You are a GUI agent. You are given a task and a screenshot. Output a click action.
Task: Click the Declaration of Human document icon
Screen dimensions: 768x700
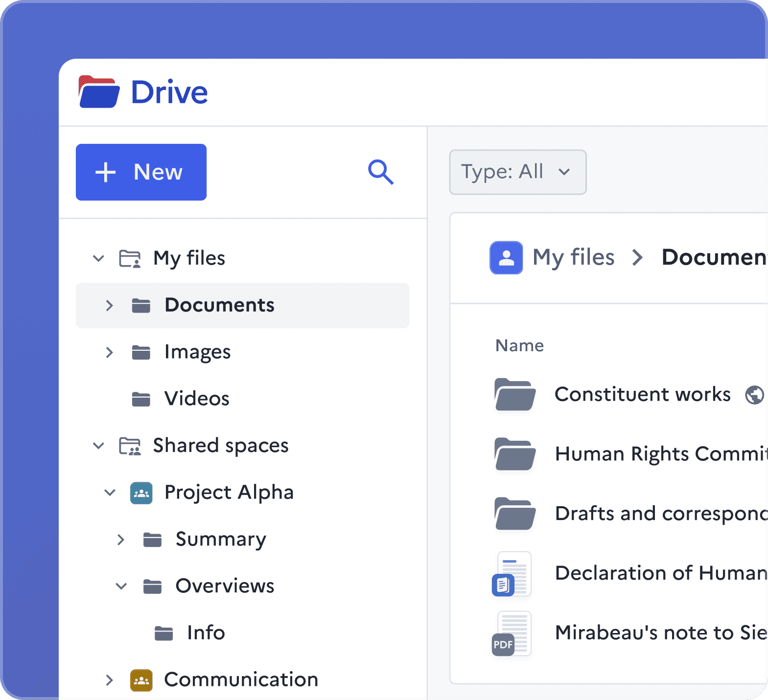[512, 574]
